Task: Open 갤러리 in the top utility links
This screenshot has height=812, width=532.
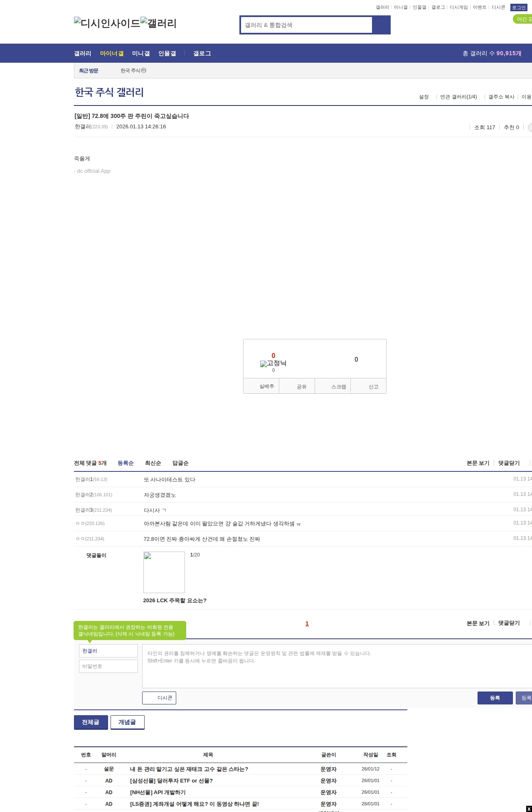Action: click(382, 7)
